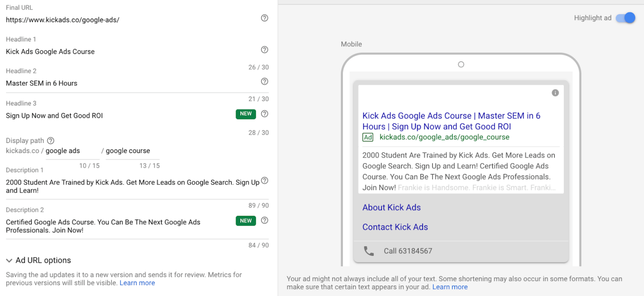
Task: Open help icon beside Headline 1 field
Action: click(265, 49)
